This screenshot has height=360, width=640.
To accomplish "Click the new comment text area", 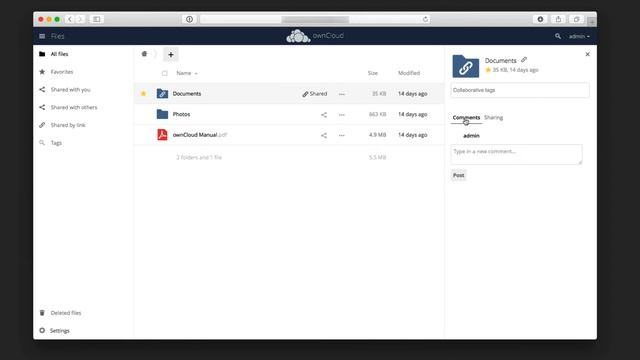I will coord(516,154).
